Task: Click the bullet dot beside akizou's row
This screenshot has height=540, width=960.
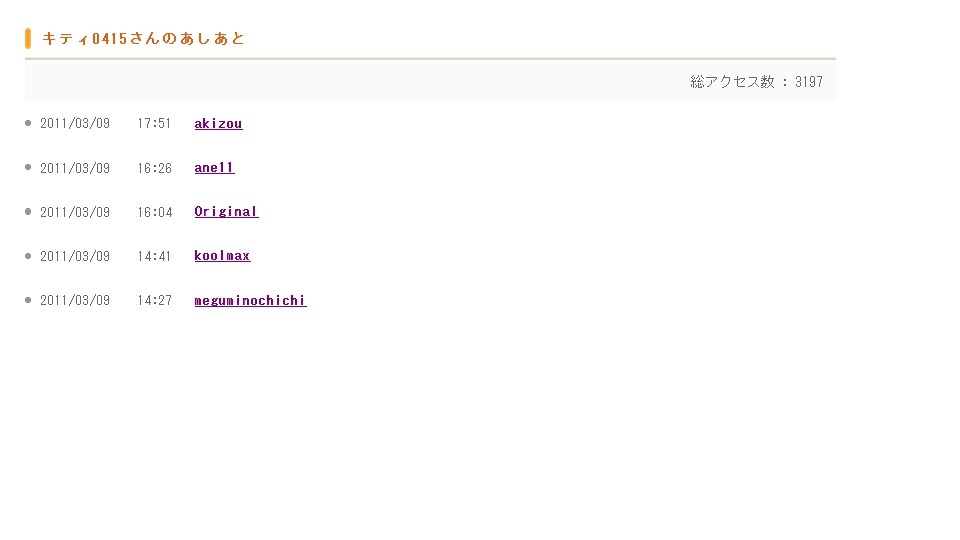Action: (x=28, y=123)
